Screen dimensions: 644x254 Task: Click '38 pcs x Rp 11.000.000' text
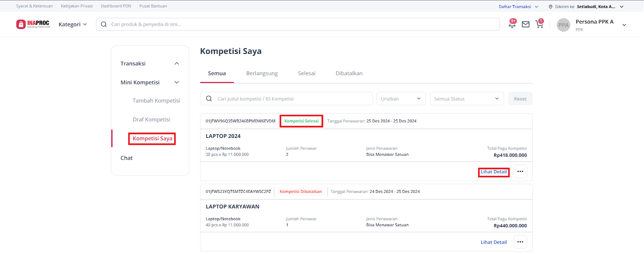tap(227, 155)
